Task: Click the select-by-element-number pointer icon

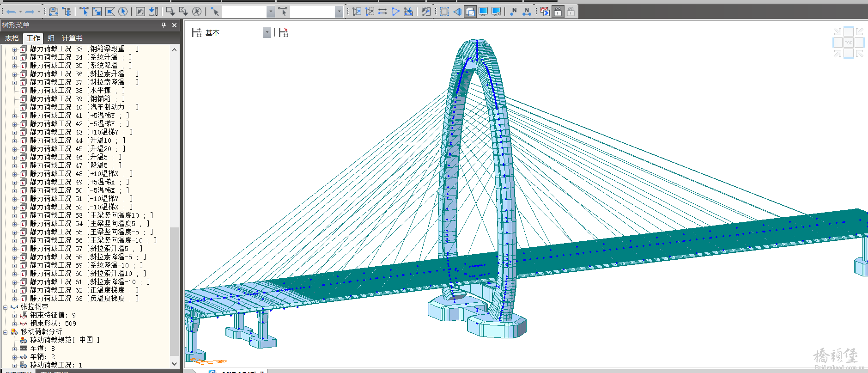Action: pos(283,12)
